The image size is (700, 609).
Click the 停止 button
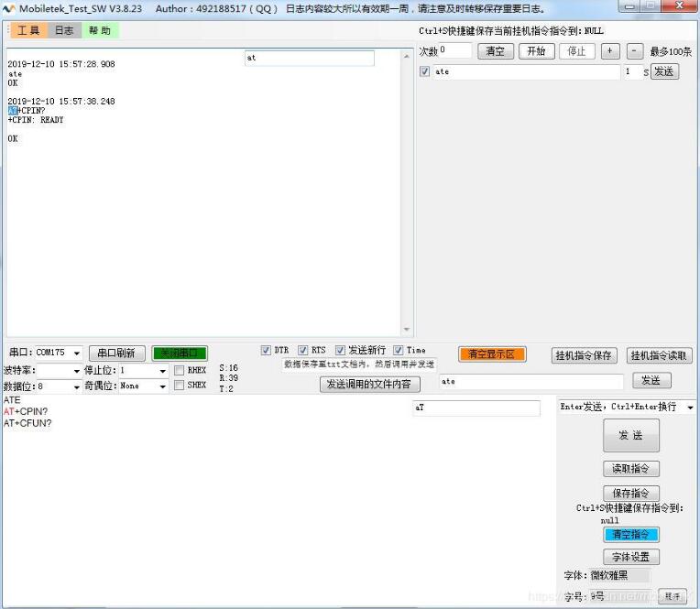pos(576,51)
